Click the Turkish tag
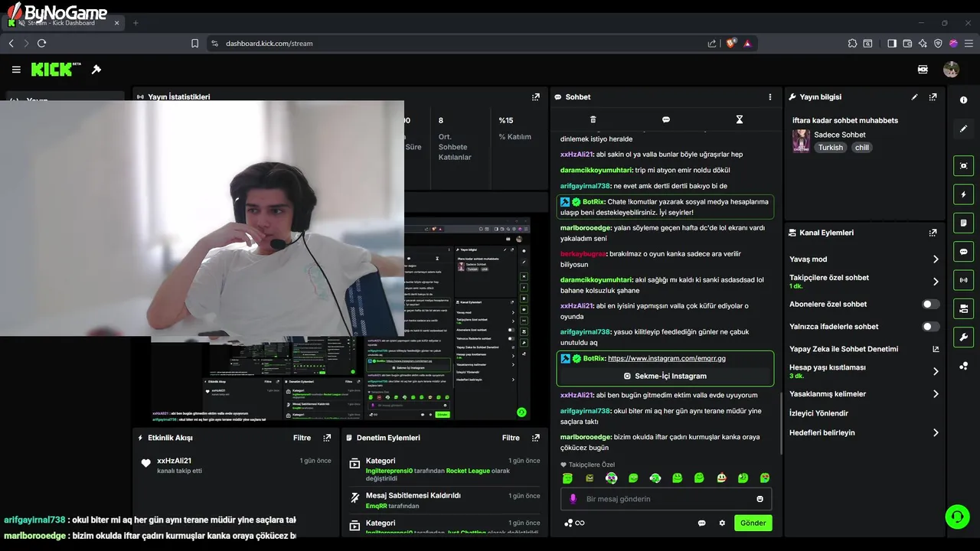Image resolution: width=980 pixels, height=551 pixels. coord(830,148)
